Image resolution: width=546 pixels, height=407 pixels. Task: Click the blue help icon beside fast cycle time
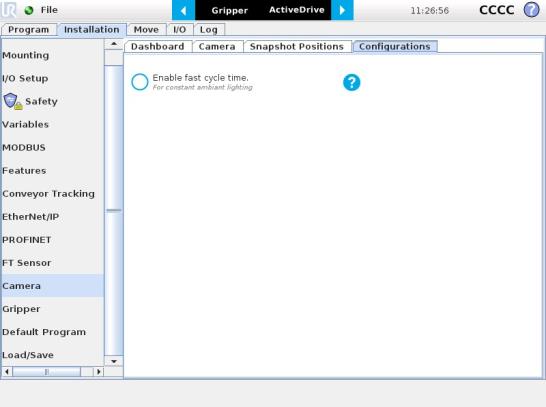(351, 83)
